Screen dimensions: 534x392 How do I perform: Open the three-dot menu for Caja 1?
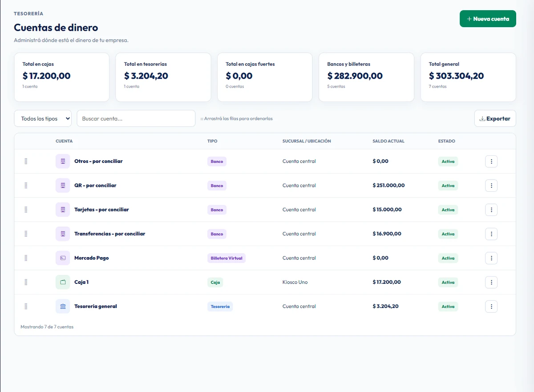(x=491, y=282)
